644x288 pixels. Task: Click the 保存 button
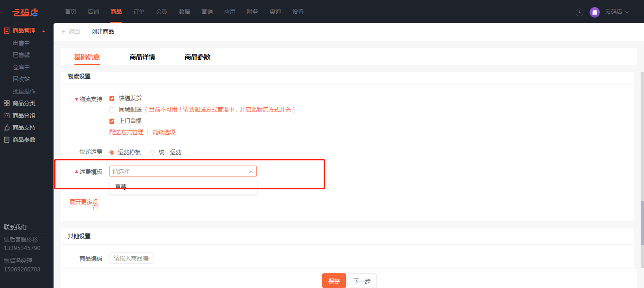334,281
